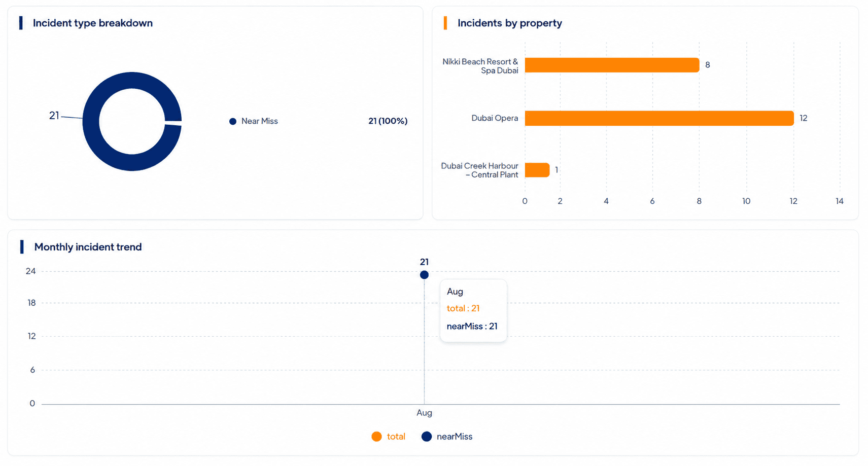Viewport: 868px width, 466px height.
Task: Click the Nikki Beach Resort & Spa label
Action: point(480,66)
